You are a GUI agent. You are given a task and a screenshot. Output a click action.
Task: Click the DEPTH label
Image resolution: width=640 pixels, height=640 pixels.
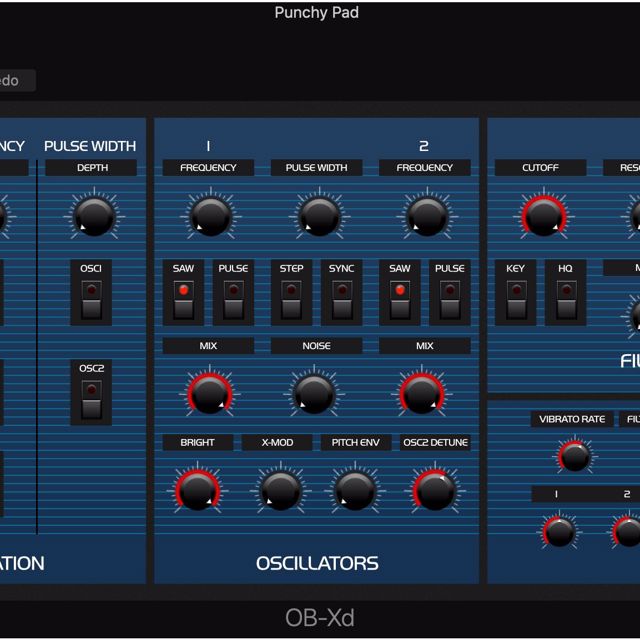(x=93, y=168)
